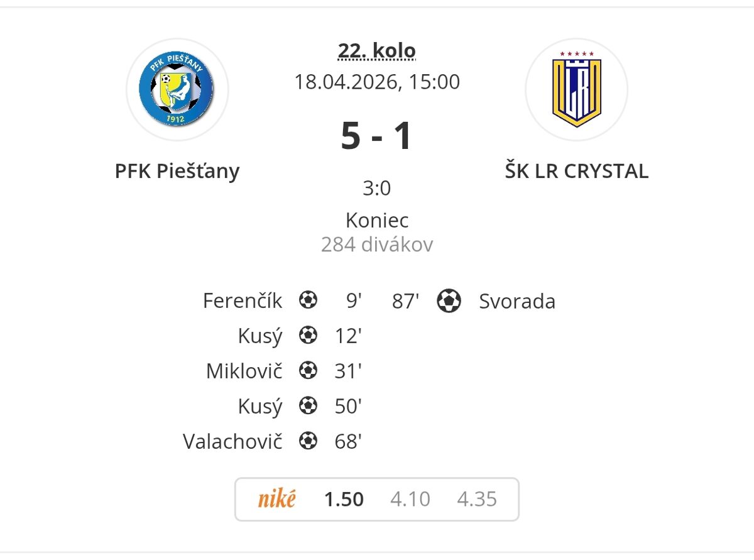The image size is (754, 560).
Task: Click the ball icon next to Valachovič
Action: coord(309,441)
